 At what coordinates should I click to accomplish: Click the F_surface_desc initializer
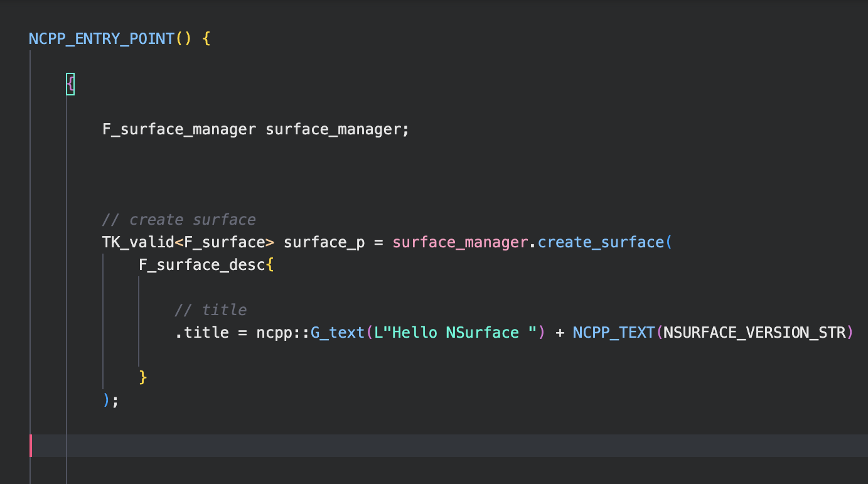[x=201, y=264]
